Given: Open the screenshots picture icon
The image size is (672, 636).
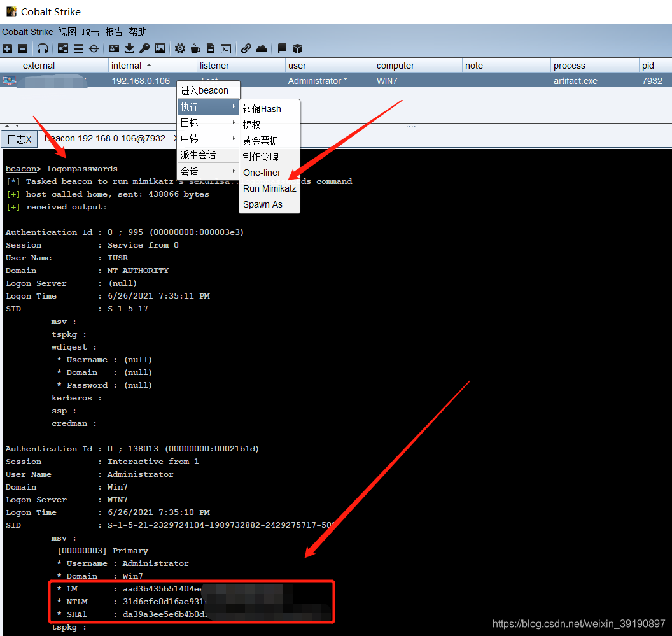Looking at the screenshot, I should point(160,48).
